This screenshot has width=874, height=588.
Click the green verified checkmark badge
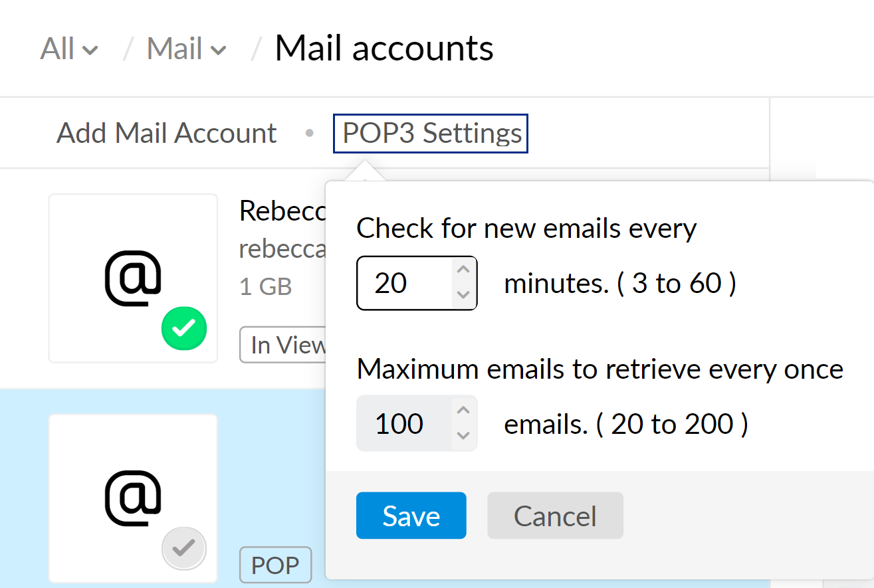[184, 328]
